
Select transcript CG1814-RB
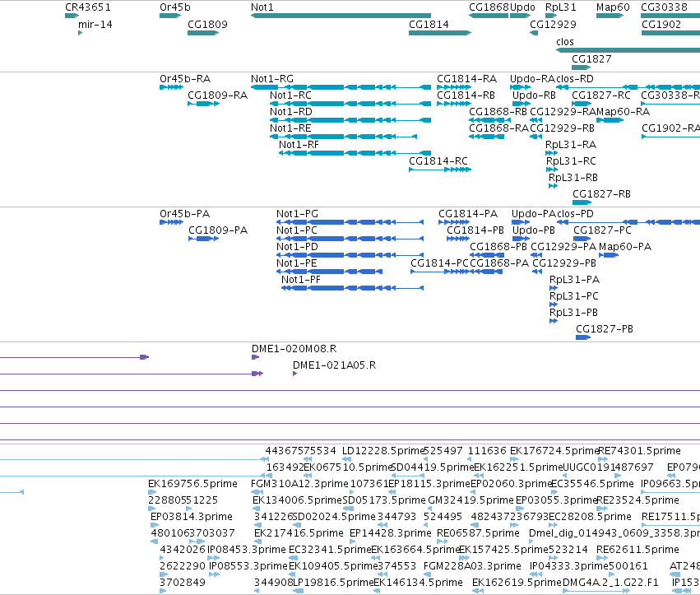tap(454, 104)
